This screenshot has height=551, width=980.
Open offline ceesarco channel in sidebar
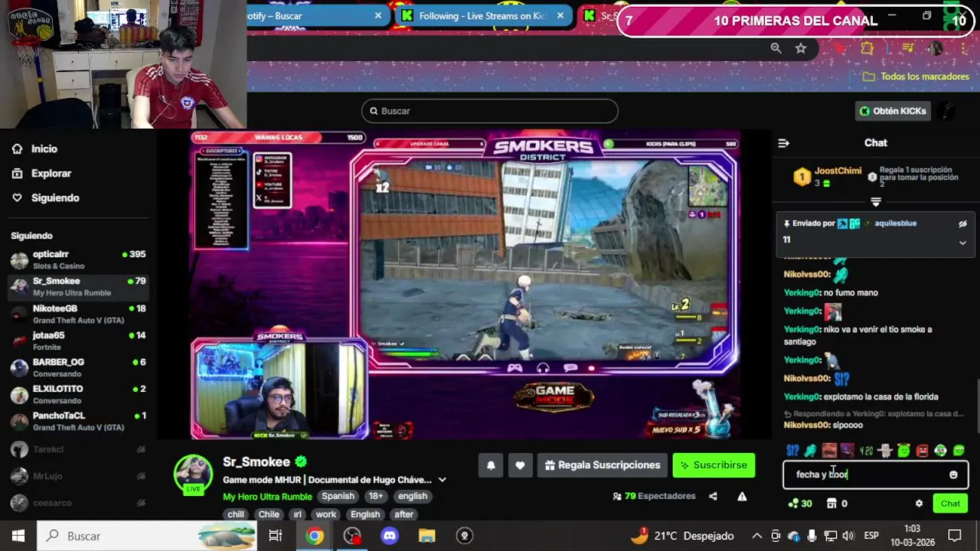77,503
